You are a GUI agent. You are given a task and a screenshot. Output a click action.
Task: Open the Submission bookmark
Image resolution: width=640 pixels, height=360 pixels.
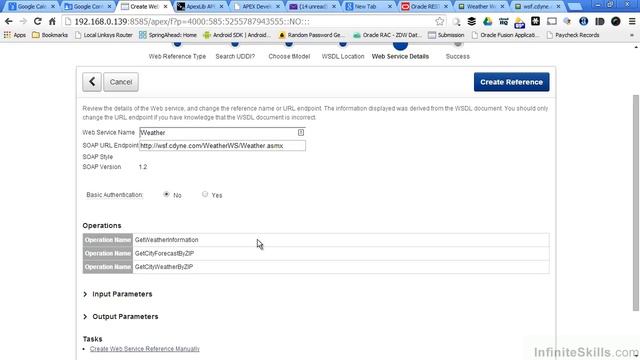(x=446, y=35)
